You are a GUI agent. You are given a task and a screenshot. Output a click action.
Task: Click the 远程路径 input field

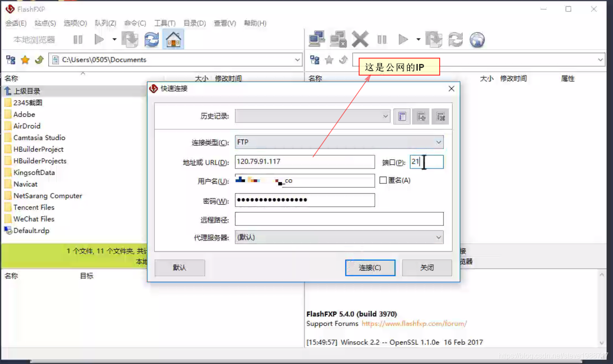pyautogui.click(x=339, y=219)
